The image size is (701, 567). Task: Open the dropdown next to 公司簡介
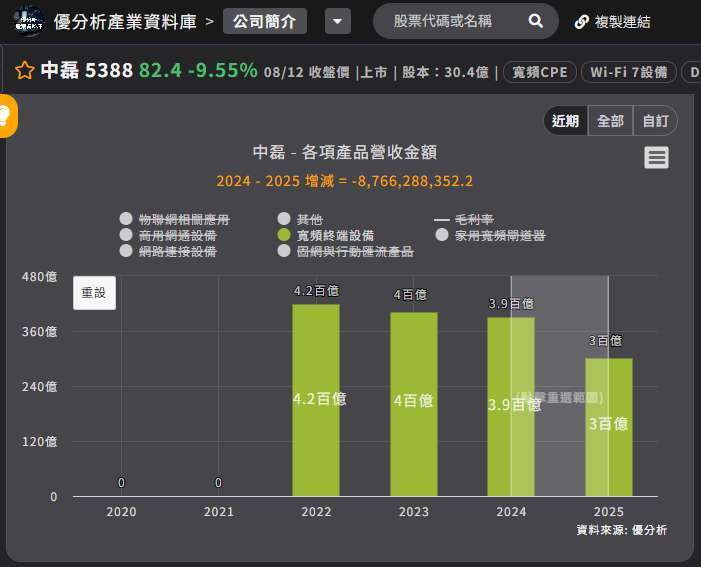tap(338, 21)
